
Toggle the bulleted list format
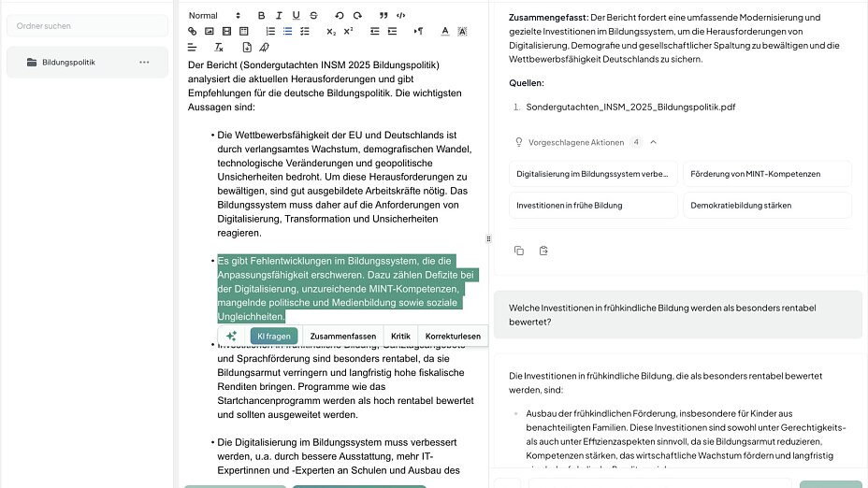point(287,31)
